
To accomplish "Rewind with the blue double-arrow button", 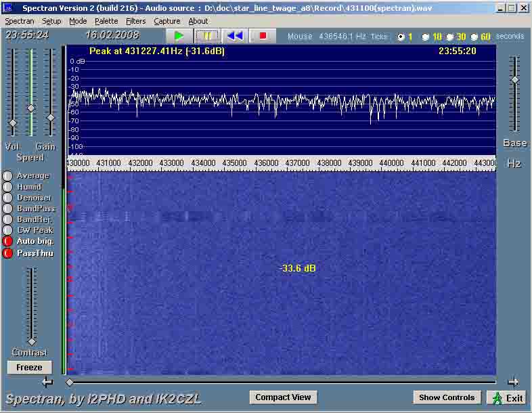I will (x=235, y=36).
